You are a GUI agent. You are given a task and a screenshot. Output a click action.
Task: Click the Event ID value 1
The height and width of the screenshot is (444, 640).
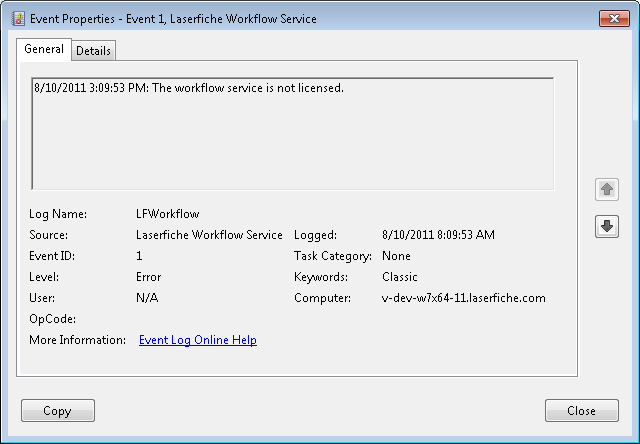click(x=139, y=256)
